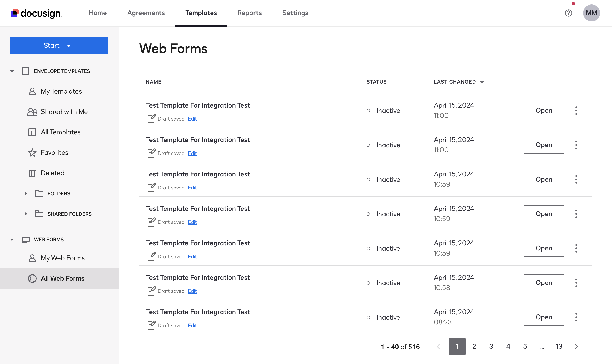Click Open button for first form

[544, 111]
